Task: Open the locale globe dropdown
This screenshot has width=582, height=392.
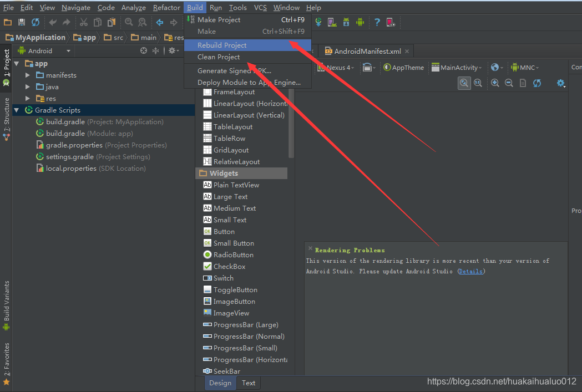Action: [x=497, y=68]
